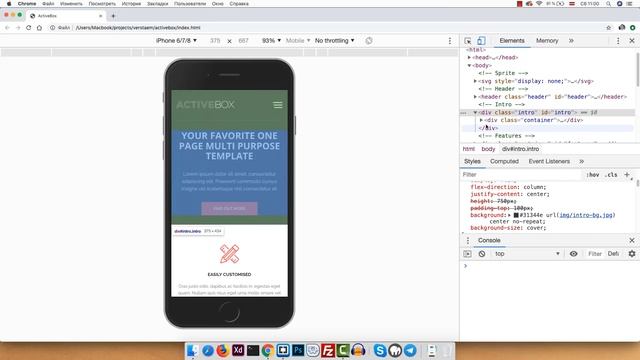This screenshot has width=640, height=360.
Task: Switch to the Elements tab
Action: [x=512, y=41]
